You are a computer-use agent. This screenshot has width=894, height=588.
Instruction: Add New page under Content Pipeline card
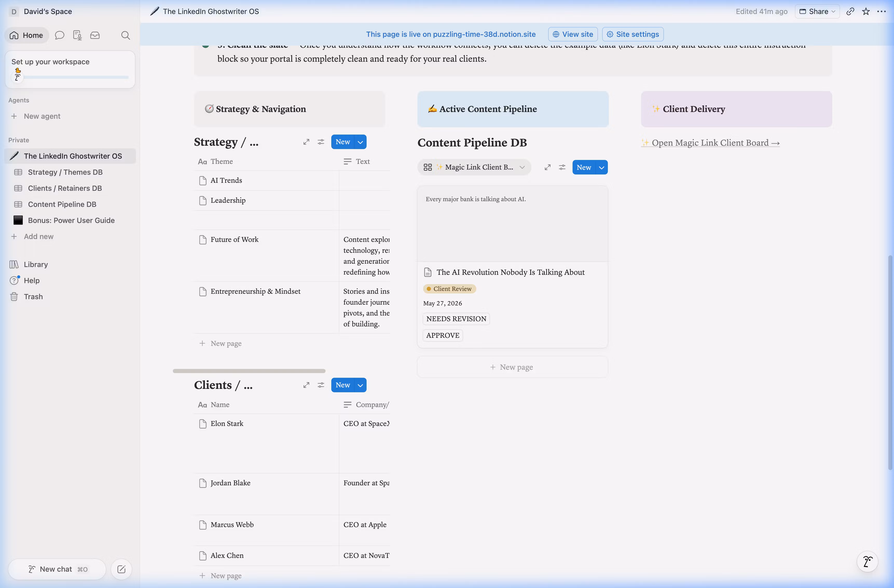[512, 367]
